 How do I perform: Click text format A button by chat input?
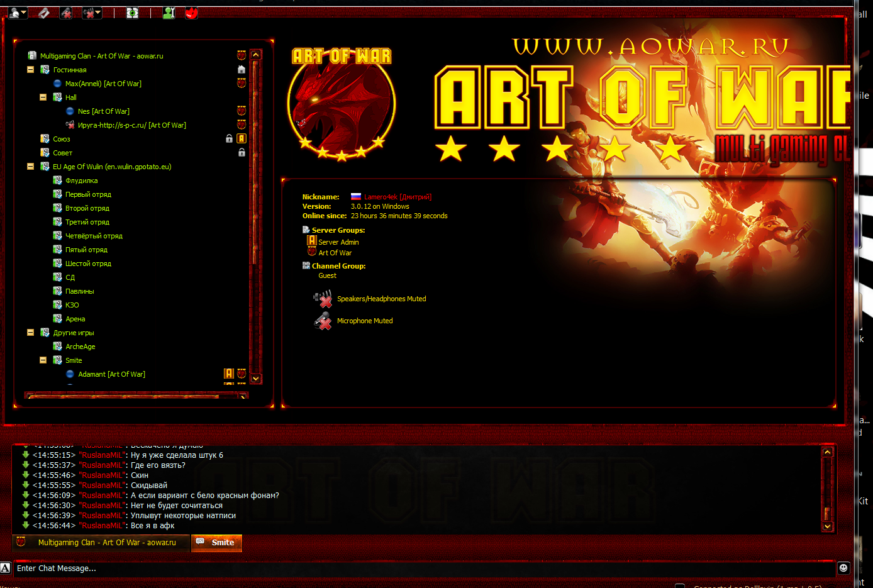(5, 569)
